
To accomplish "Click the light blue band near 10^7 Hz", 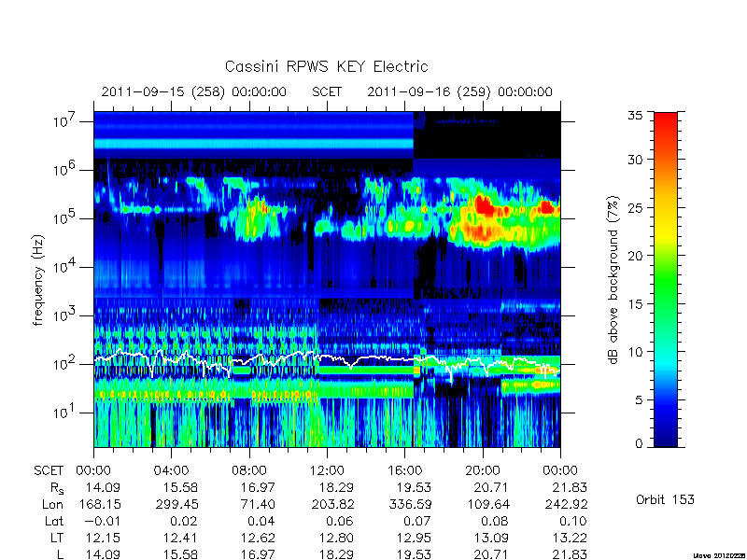I will [253, 144].
